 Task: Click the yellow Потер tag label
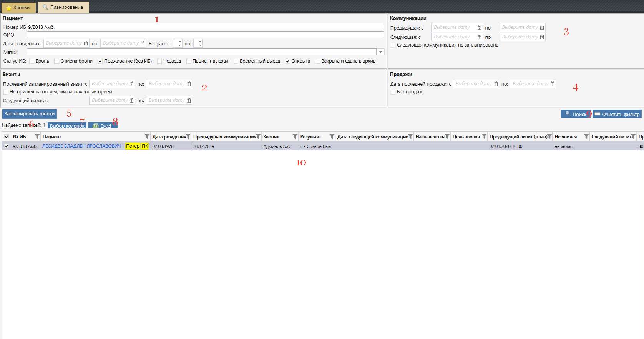tap(133, 146)
